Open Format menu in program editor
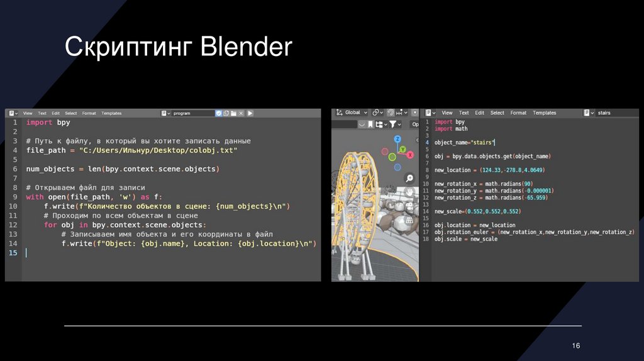This screenshot has width=644, height=361. pyautogui.click(x=89, y=113)
